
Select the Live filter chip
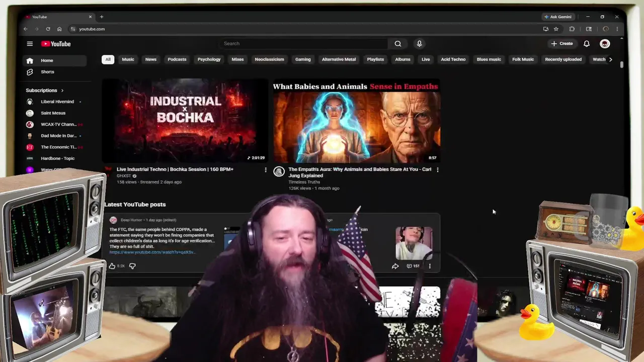(x=426, y=59)
